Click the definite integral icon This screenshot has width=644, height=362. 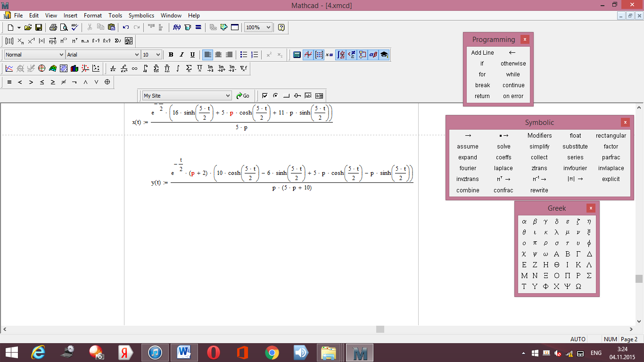coord(145,68)
